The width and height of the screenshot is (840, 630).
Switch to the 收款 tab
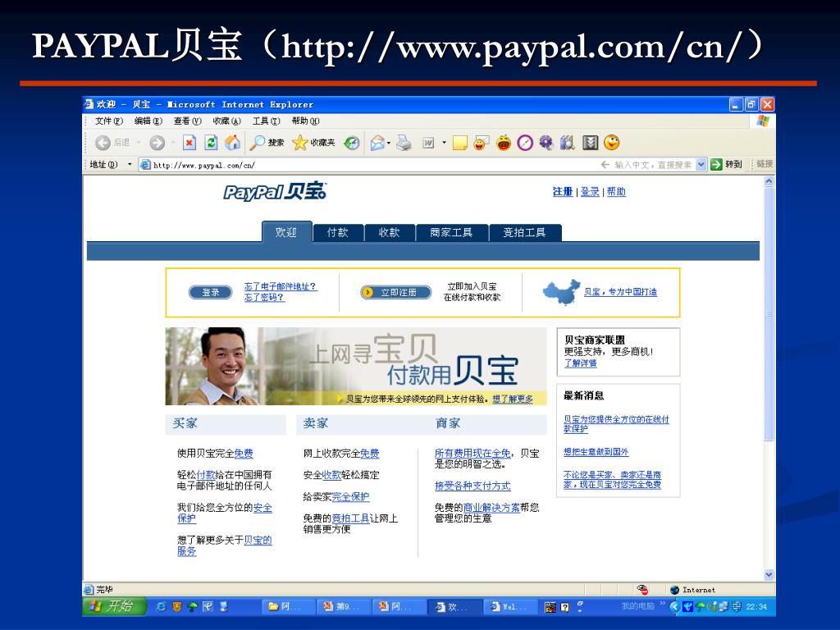pyautogui.click(x=389, y=232)
